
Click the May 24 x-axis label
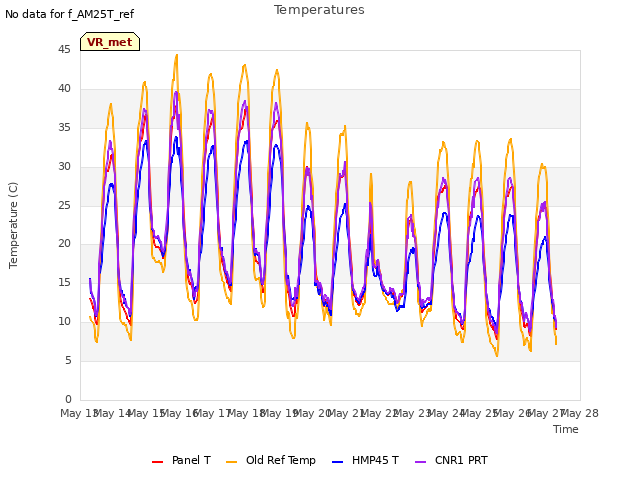click(447, 413)
